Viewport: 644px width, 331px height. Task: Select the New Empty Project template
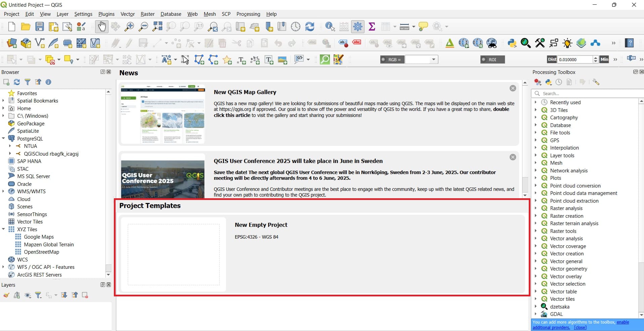click(323, 254)
